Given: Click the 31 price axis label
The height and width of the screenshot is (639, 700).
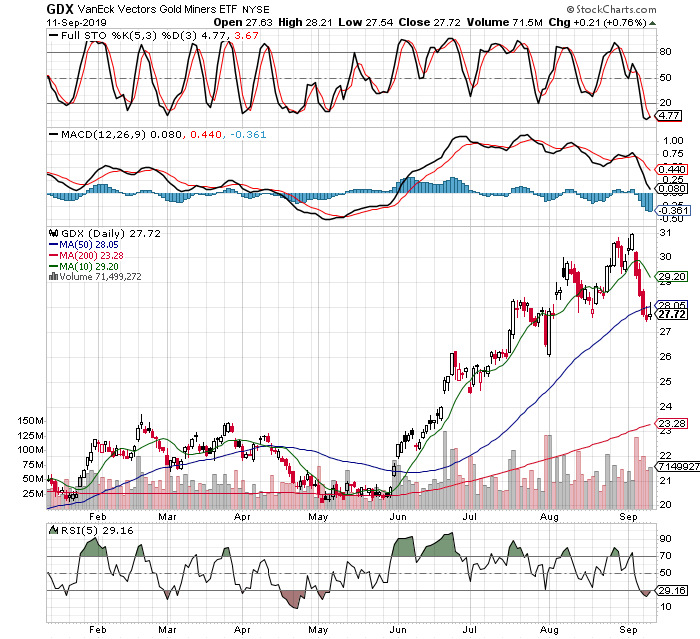Looking at the screenshot, I should 665,232.
